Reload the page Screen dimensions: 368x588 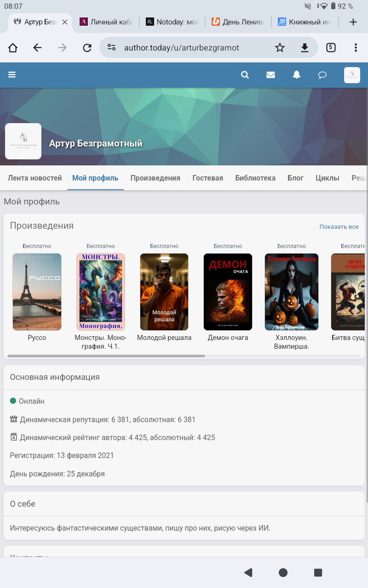pyautogui.click(x=87, y=48)
